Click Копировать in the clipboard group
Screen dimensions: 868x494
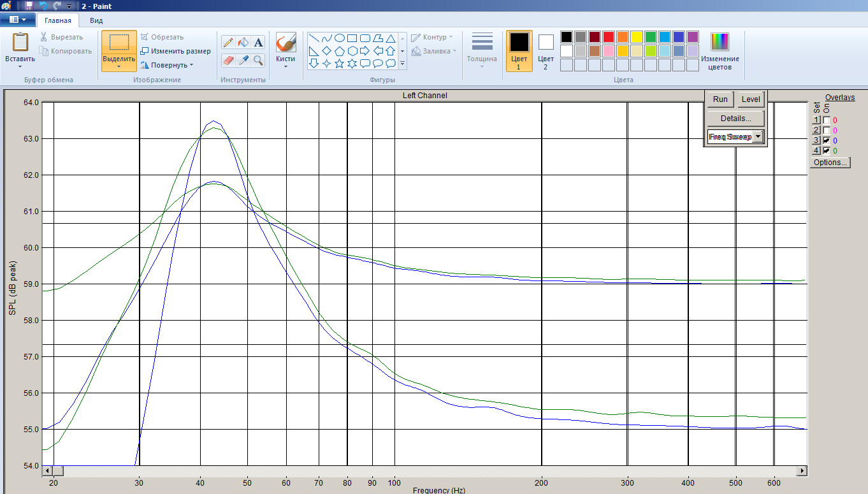coord(65,51)
